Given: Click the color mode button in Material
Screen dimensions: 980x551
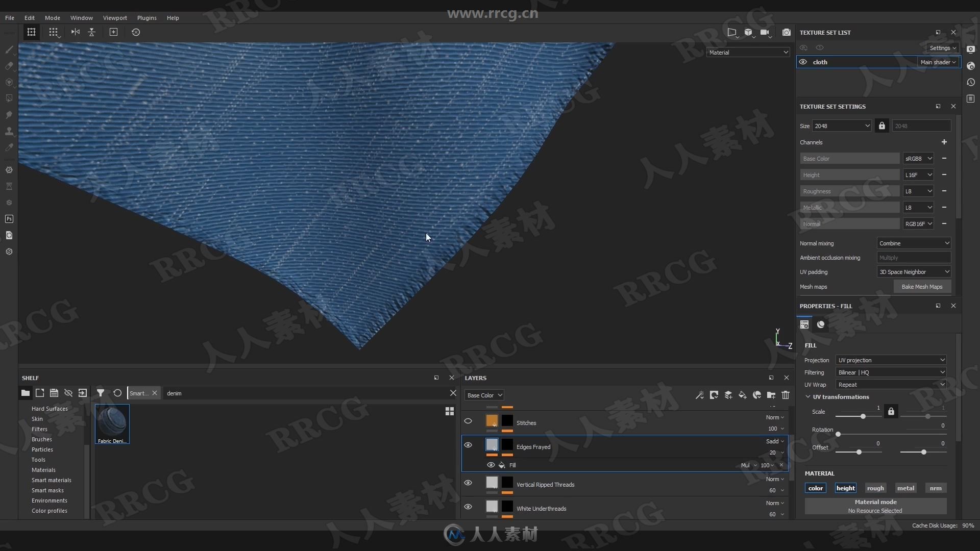Looking at the screenshot, I should click(x=816, y=487).
